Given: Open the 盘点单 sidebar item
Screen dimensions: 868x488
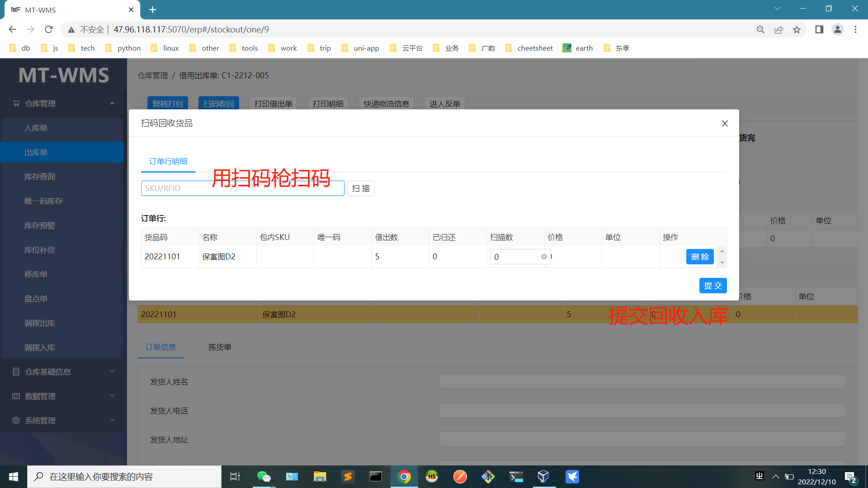Looking at the screenshot, I should pos(62,299).
